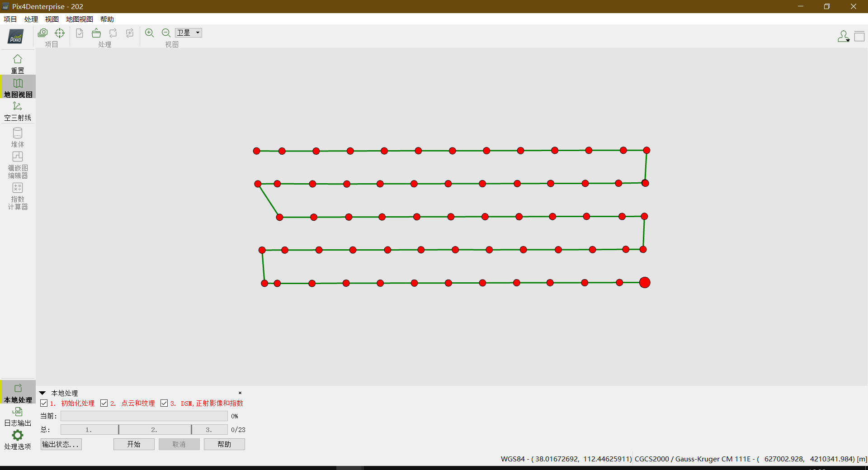Toggle the 本地处理 sidebar panel
This screenshot has height=470, width=868.
[x=18, y=392]
